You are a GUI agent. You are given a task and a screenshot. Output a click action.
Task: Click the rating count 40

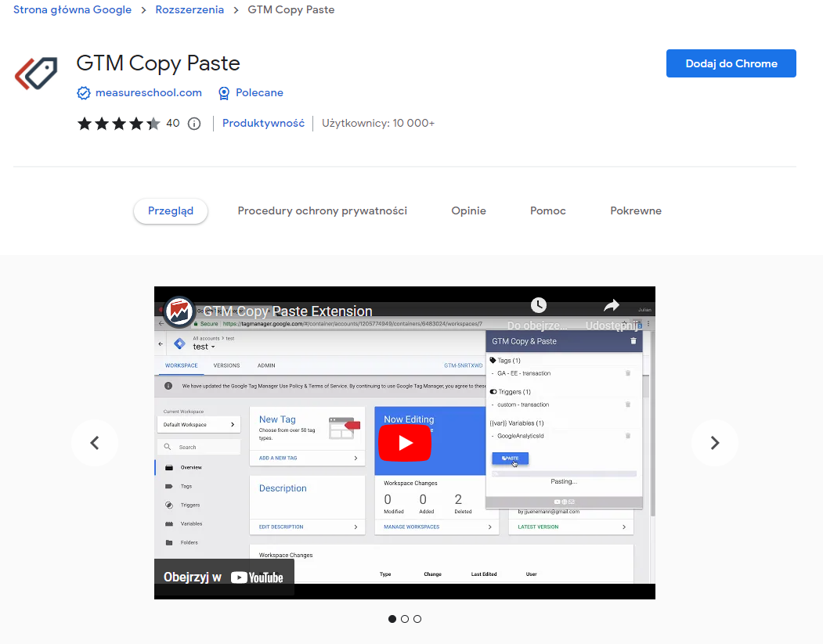coord(173,123)
